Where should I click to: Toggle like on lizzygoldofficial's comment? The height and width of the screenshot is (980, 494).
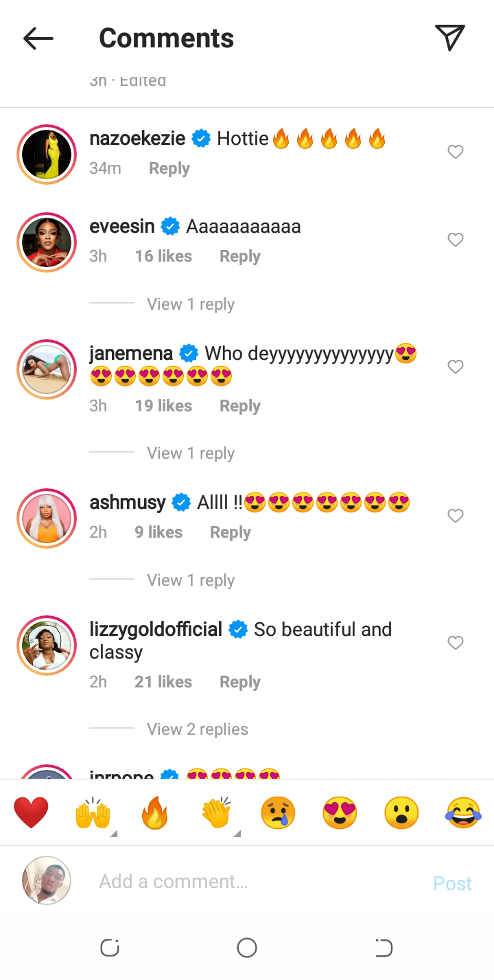[x=456, y=643]
